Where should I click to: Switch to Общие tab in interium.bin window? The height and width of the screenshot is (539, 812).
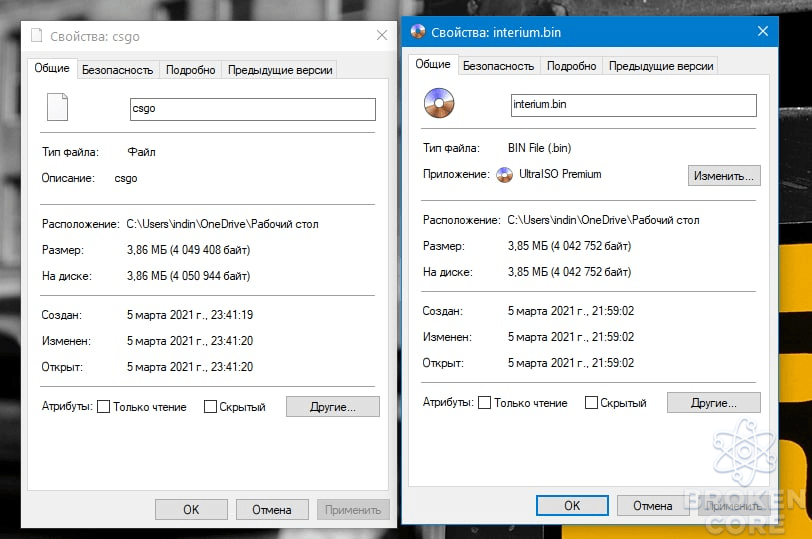(x=433, y=64)
